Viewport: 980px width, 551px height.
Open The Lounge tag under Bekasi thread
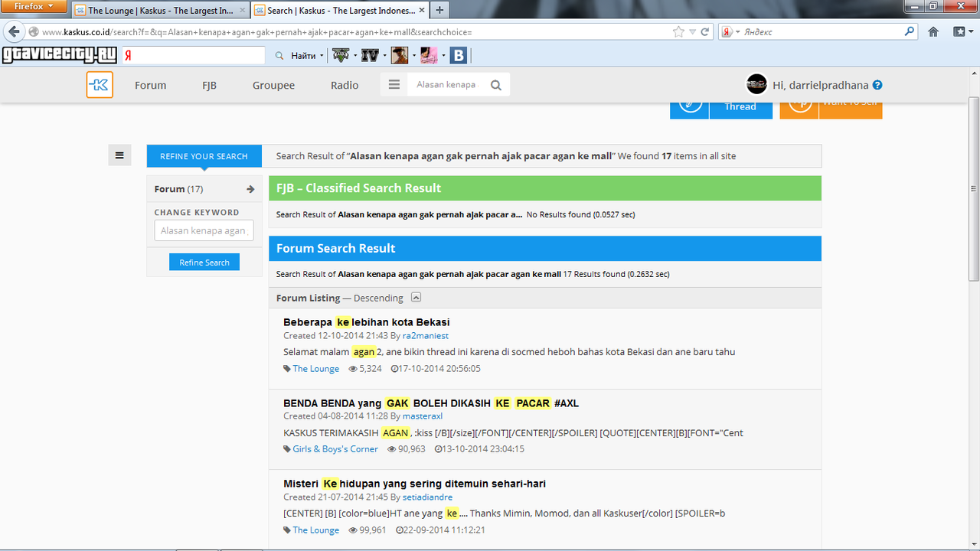point(315,369)
